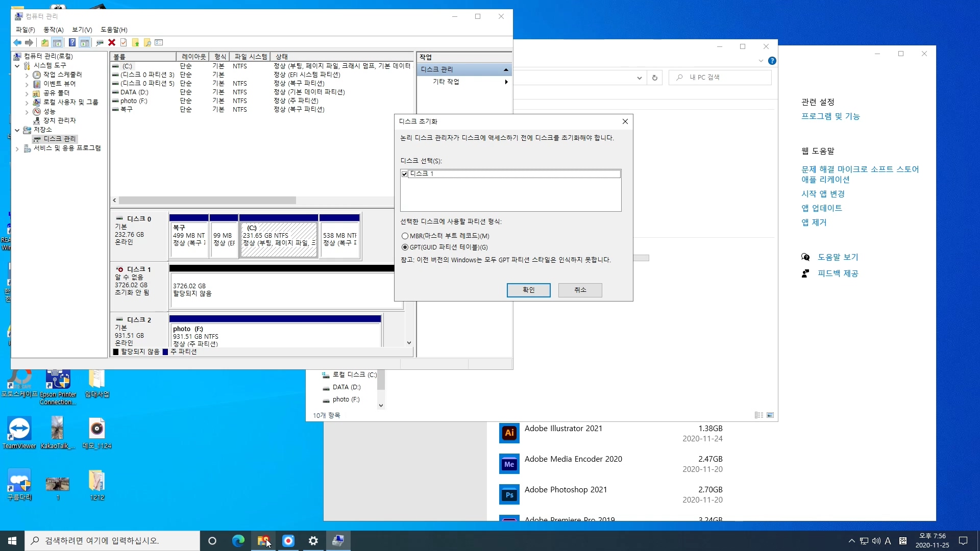980x551 pixels.
Task: Click the back arrow in Computer Management toolbar
Action: click(x=17, y=43)
